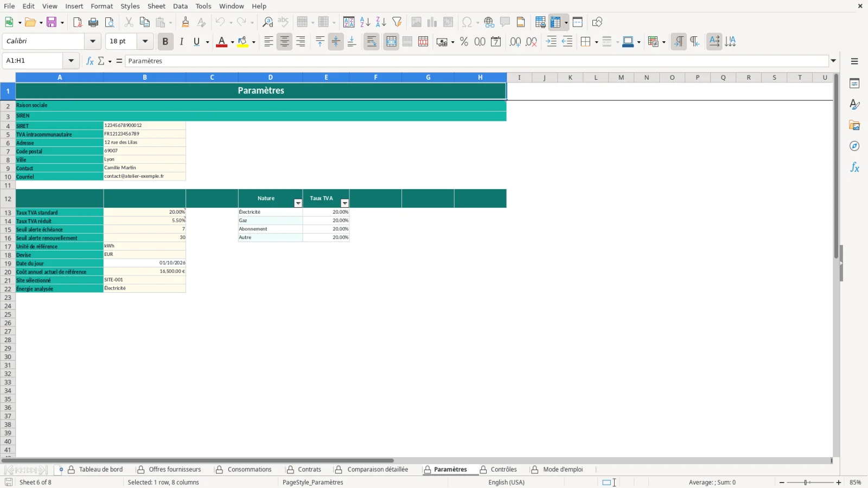Select the column D header
868x488 pixels.
pyautogui.click(x=270, y=78)
